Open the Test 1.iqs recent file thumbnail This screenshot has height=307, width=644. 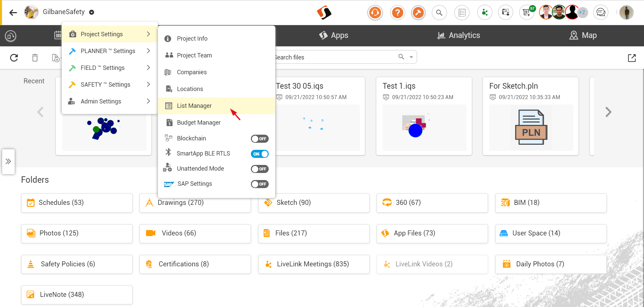click(x=424, y=128)
